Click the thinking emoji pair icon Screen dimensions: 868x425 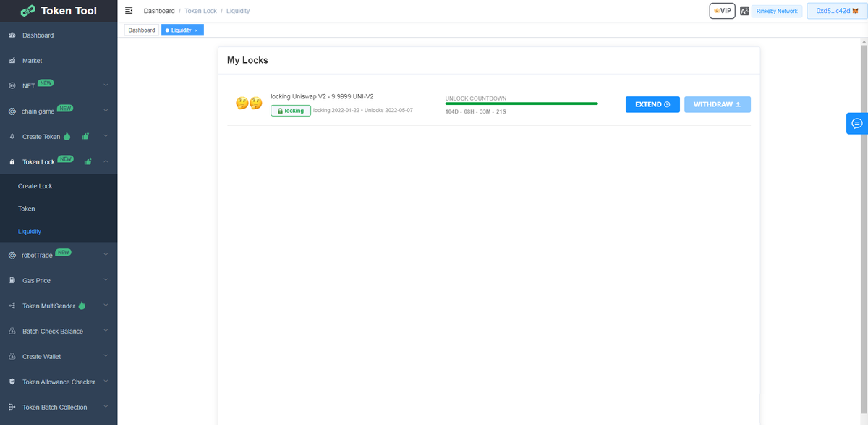(249, 104)
